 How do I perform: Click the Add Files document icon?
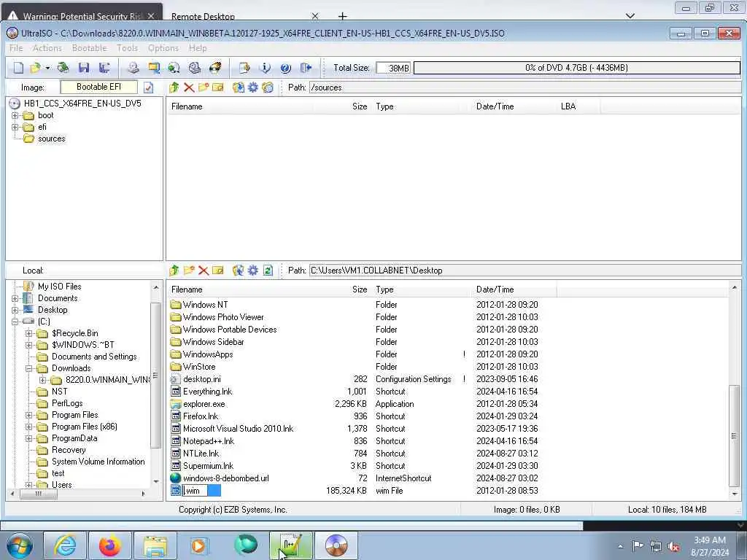coord(244,68)
